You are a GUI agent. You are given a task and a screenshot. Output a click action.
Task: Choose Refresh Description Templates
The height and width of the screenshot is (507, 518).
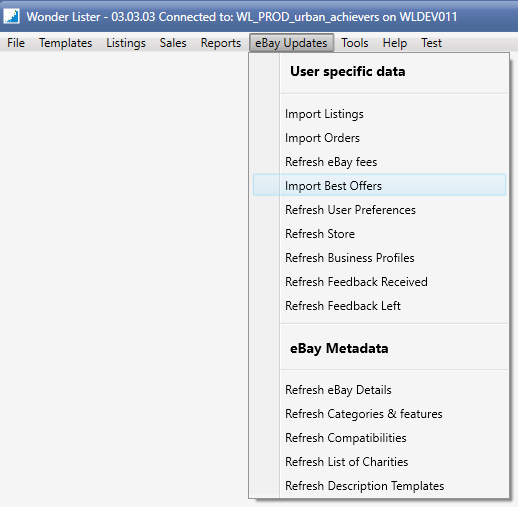(x=379, y=486)
